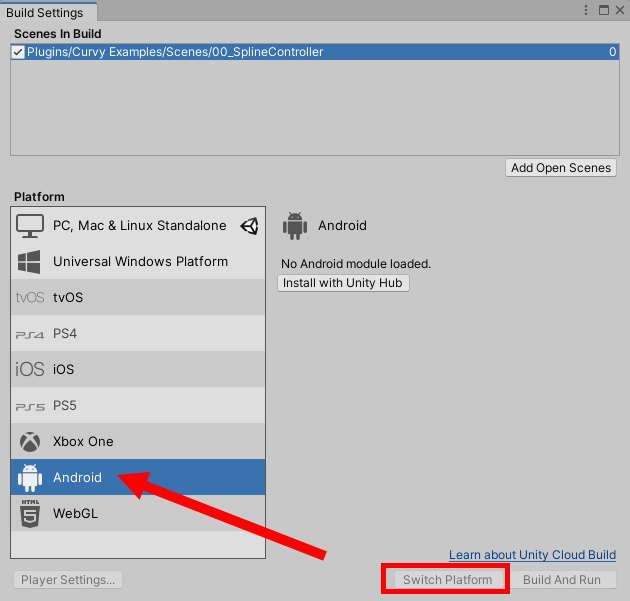Click the Add Open Scenes button
Viewport: 630px width, 601px height.
(561, 168)
